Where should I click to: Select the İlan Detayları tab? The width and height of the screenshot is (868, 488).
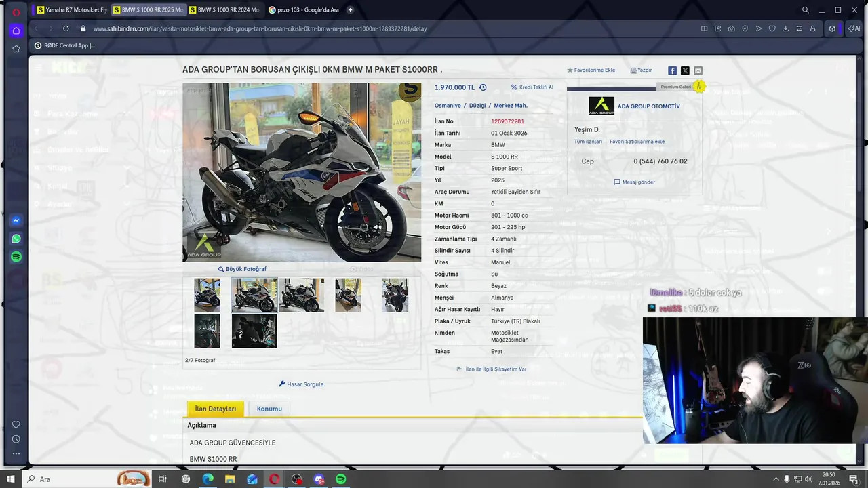(216, 409)
